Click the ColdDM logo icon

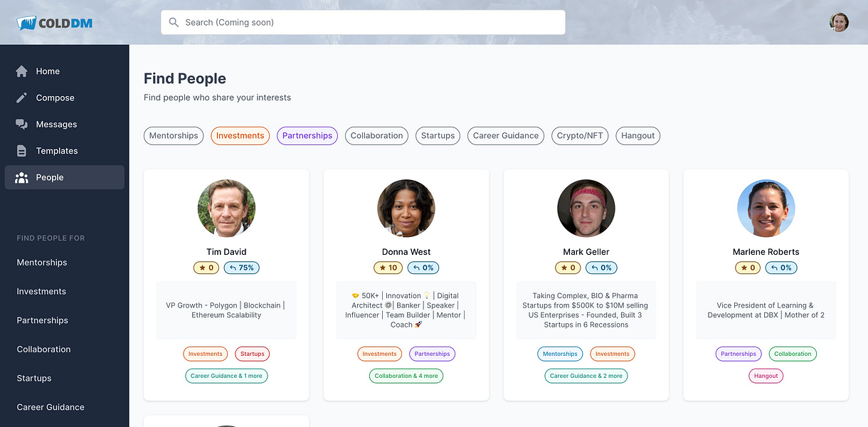(x=26, y=23)
